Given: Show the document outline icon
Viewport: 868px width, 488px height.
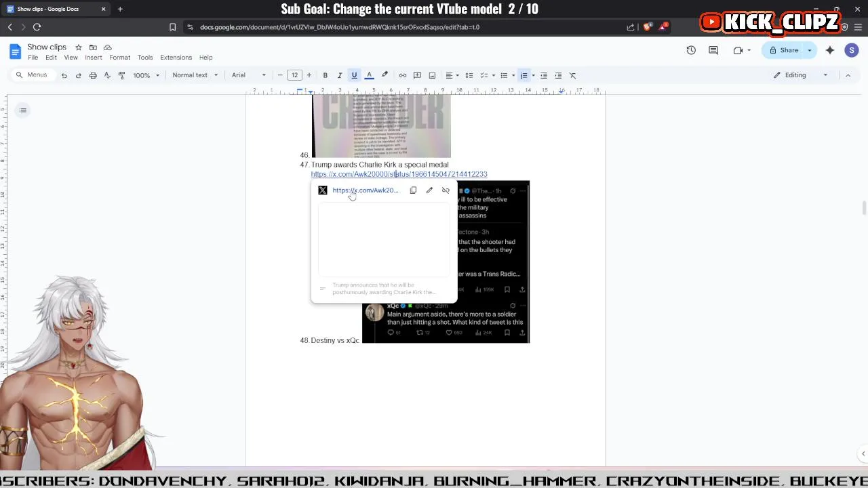Looking at the screenshot, I should [23, 110].
